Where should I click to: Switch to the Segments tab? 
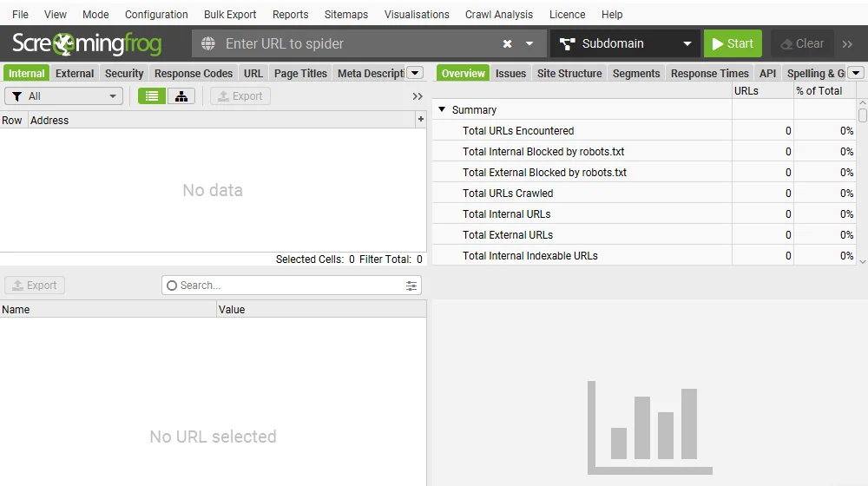[x=636, y=73]
